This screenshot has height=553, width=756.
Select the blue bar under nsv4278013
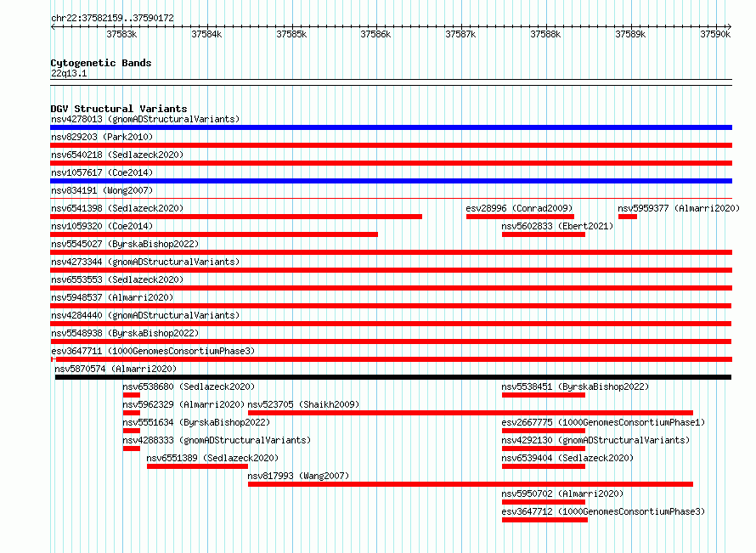[391, 127]
